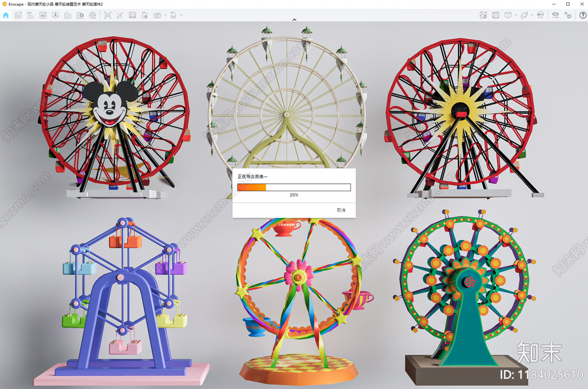Image resolution: width=588 pixels, height=389 pixels.
Task: Click the teal and orange ferris wheel model
Action: point(465,298)
